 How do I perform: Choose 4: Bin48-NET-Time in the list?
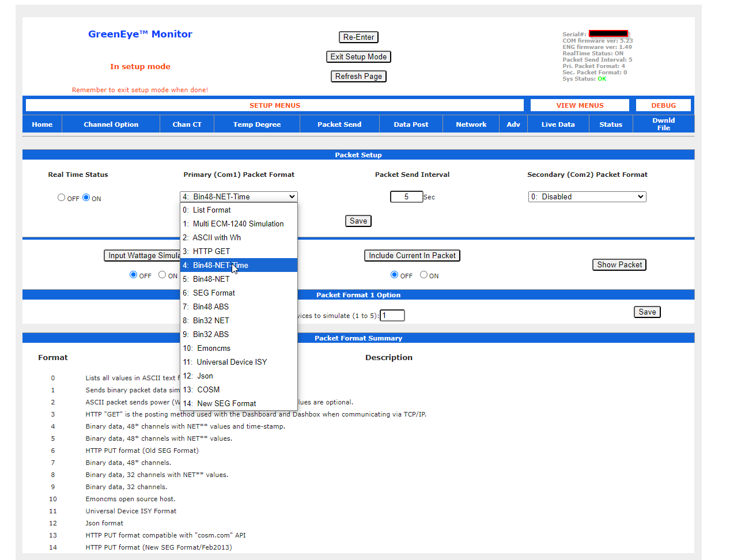(x=239, y=266)
